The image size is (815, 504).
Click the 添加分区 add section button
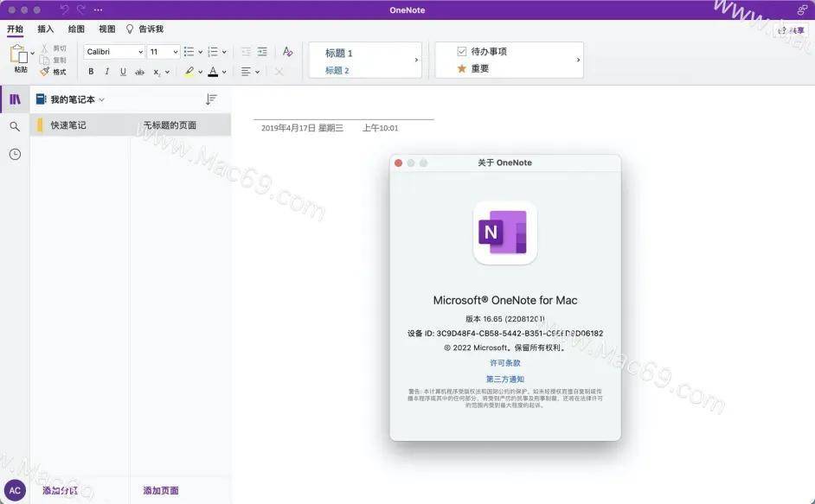(x=60, y=490)
